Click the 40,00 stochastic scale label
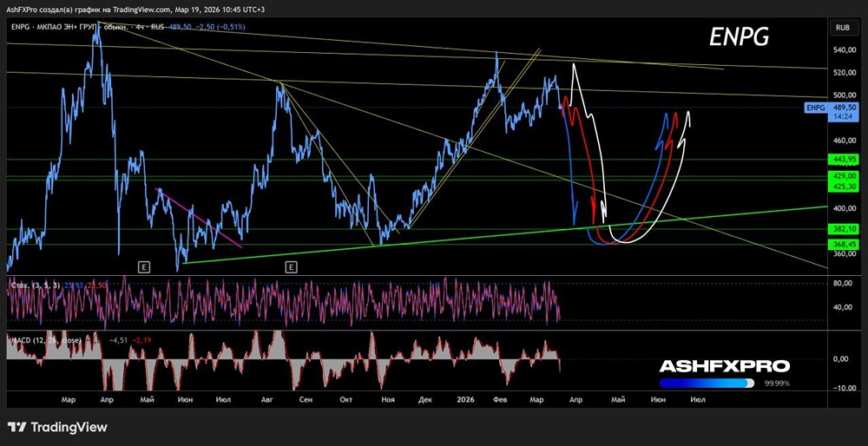This screenshot has width=868, height=446. 844,307
